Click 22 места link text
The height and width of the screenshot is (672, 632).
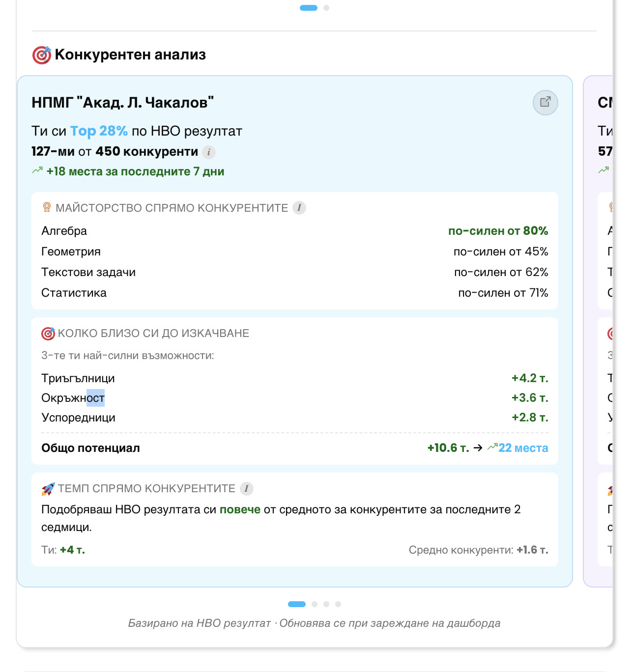pyautogui.click(x=523, y=448)
